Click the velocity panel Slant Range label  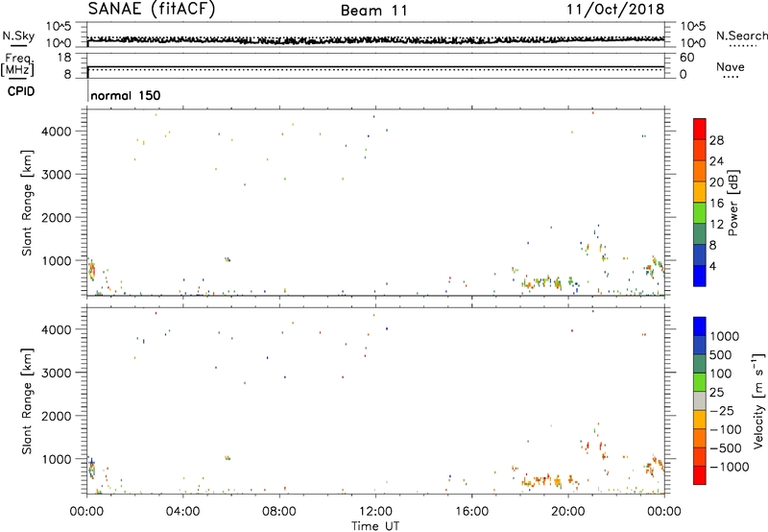click(27, 401)
